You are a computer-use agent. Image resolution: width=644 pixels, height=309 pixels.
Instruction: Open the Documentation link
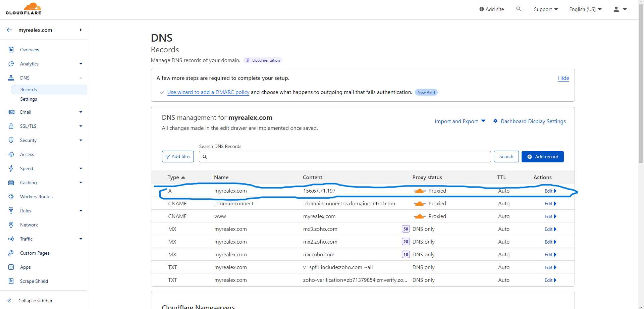click(x=263, y=60)
